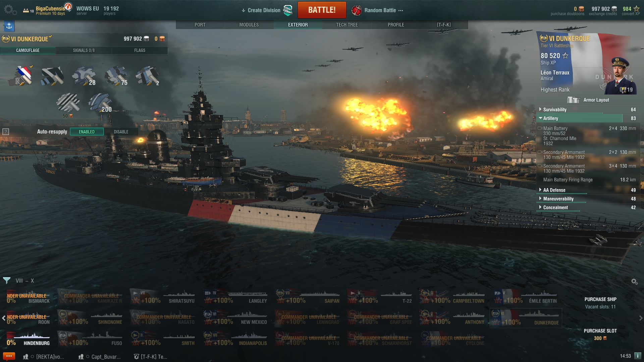Switch to the Modules tab
This screenshot has width=644, height=362.
249,25
